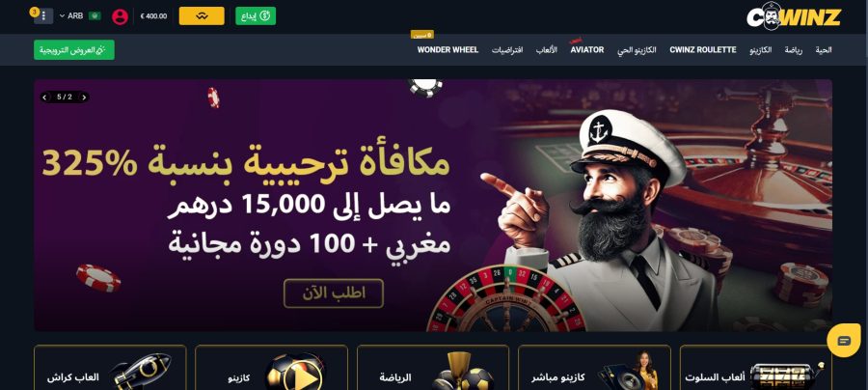Open the AVIATOR menu item
Screen dimensions: 868x390
pyautogui.click(x=587, y=50)
